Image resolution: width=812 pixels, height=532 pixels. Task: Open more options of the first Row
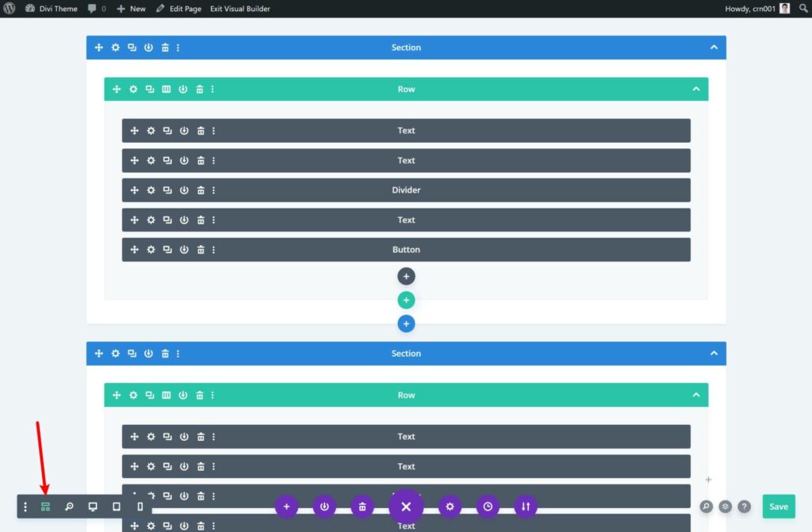tap(213, 89)
